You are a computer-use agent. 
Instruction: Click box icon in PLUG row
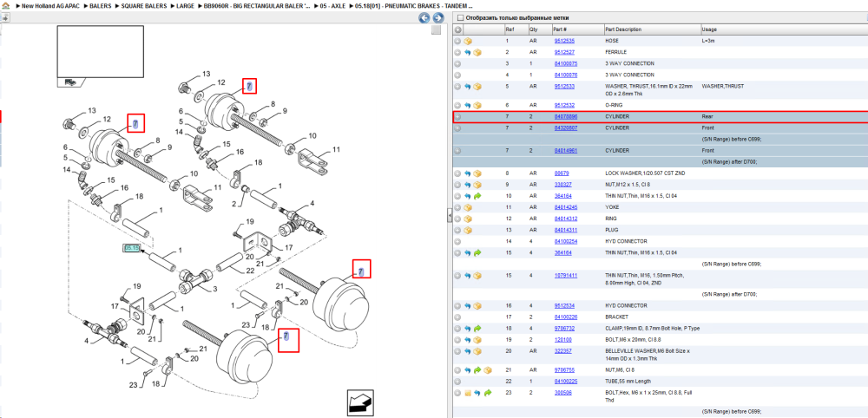click(468, 230)
